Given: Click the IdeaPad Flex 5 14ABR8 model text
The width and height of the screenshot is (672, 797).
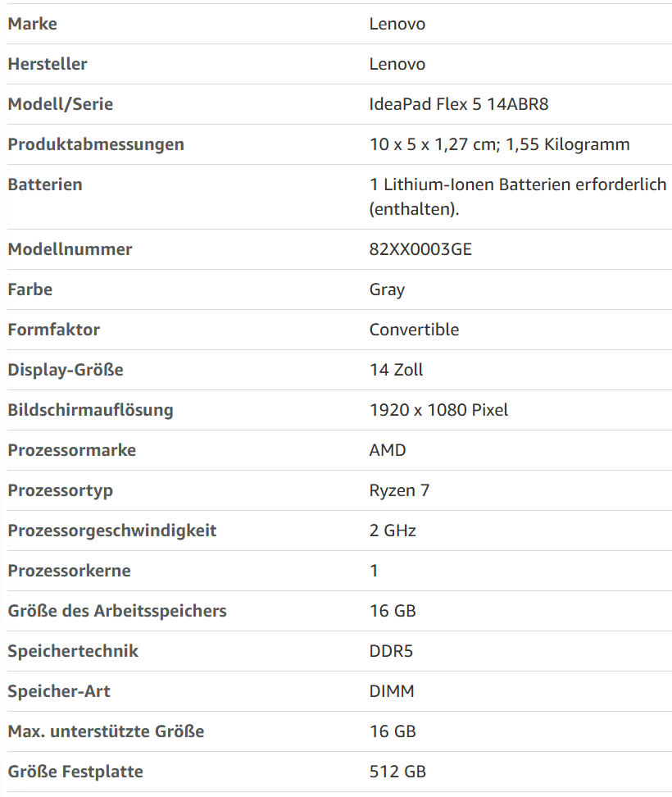Looking at the screenshot, I should click(x=459, y=104).
